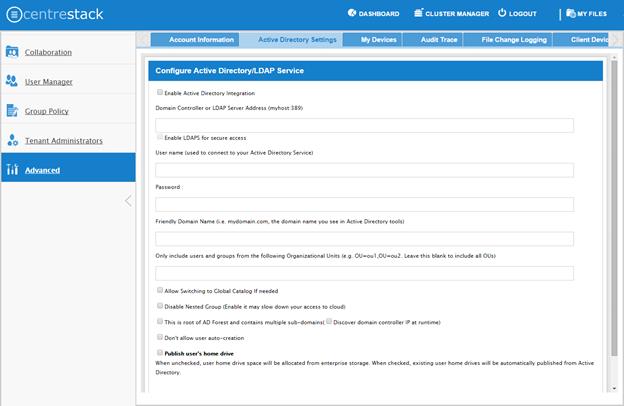This screenshot has height=406, width=624.
Task: Click the Group Policy icon
Action: pos(12,111)
